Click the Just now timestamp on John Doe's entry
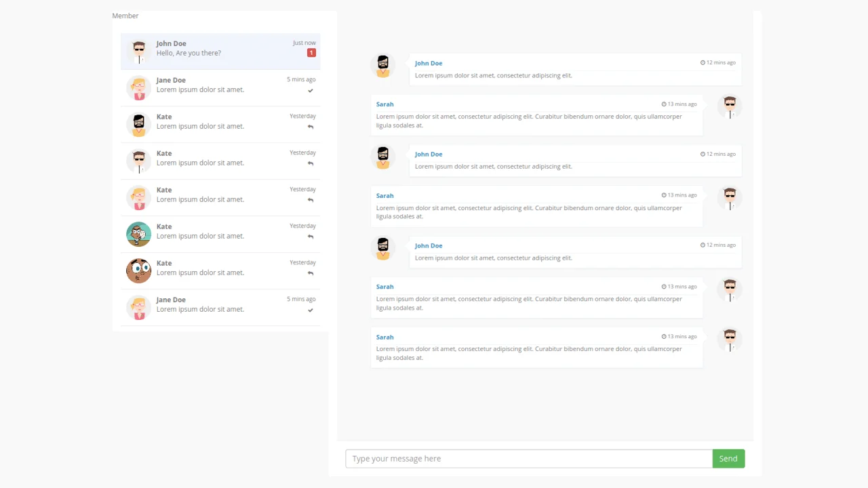The height and width of the screenshot is (488, 868). point(304,43)
